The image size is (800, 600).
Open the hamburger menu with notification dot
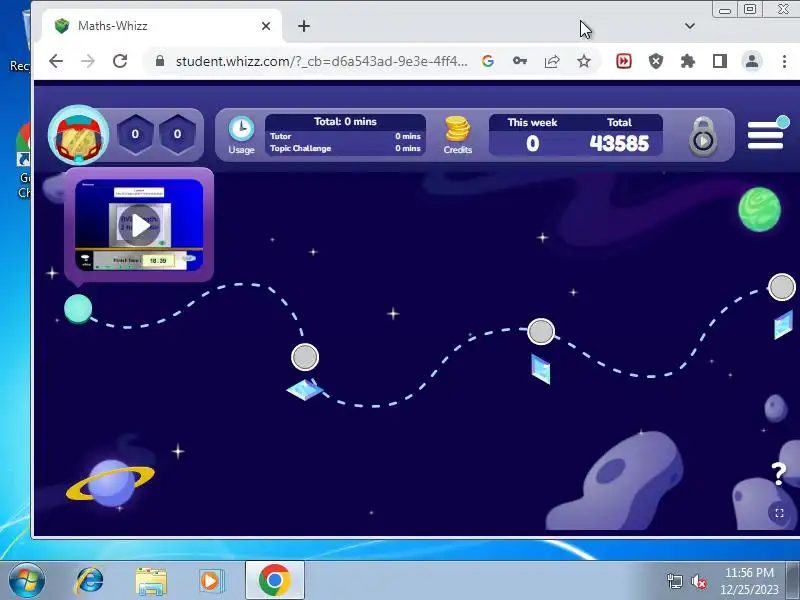(x=767, y=134)
